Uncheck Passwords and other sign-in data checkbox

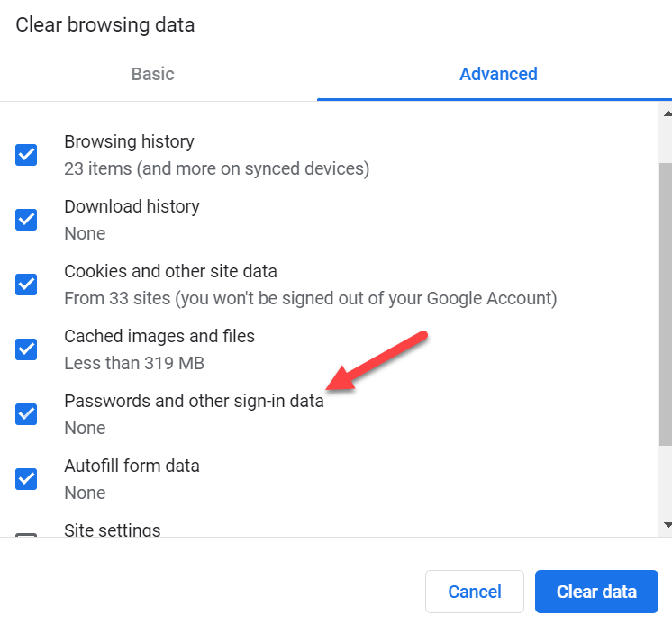(26, 414)
